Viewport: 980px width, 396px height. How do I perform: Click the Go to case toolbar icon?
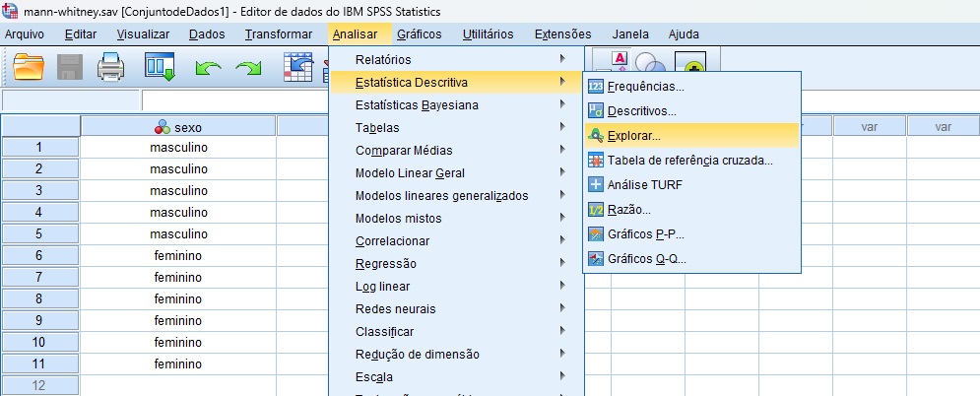(x=298, y=67)
